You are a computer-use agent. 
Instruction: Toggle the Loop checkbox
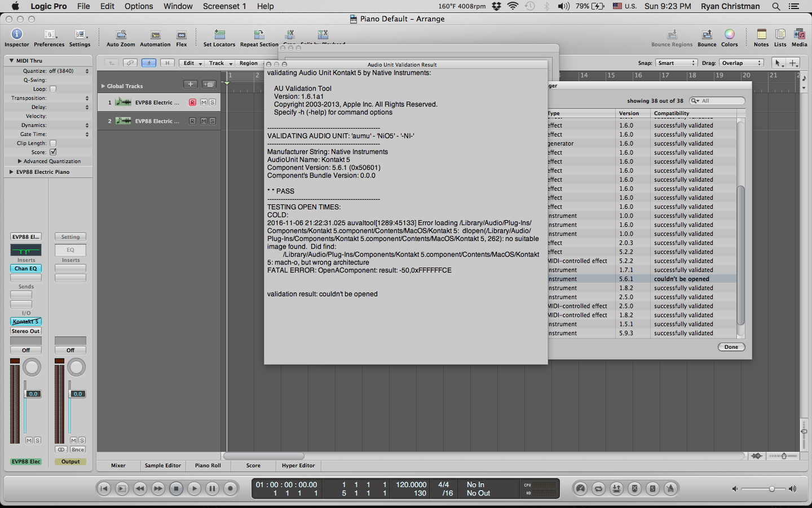[x=53, y=89]
